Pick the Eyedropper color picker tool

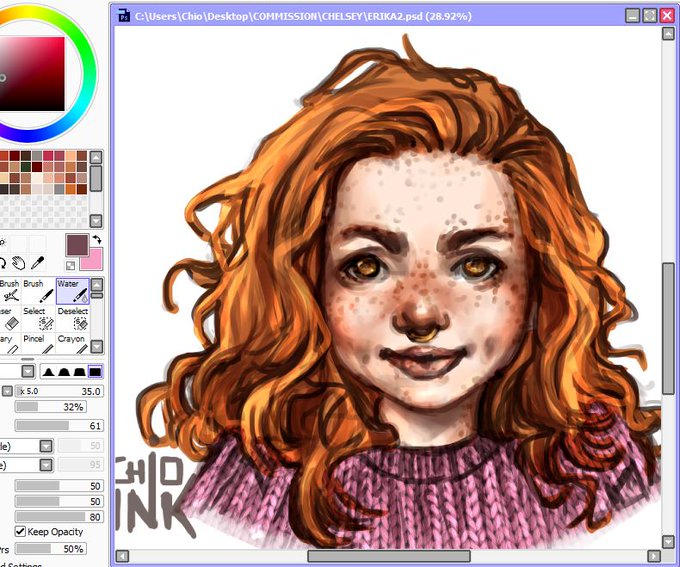tap(38, 263)
